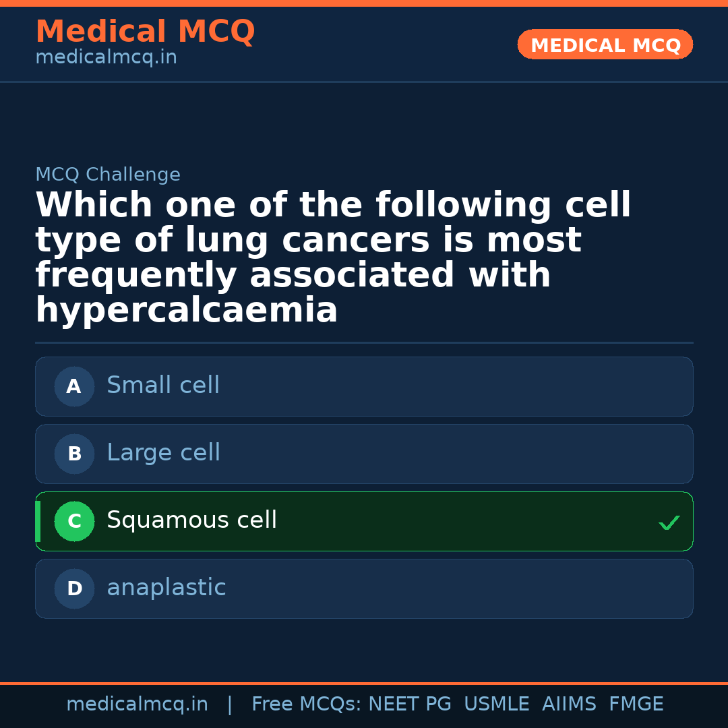This screenshot has height=728, width=728.
Task: Select the "anaplastic" answer text
Action: [x=166, y=588]
